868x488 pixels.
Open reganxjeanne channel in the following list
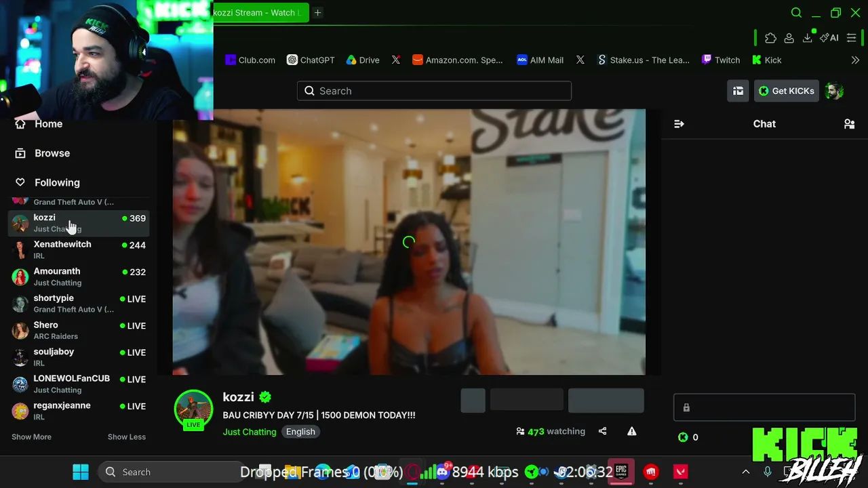(x=79, y=411)
